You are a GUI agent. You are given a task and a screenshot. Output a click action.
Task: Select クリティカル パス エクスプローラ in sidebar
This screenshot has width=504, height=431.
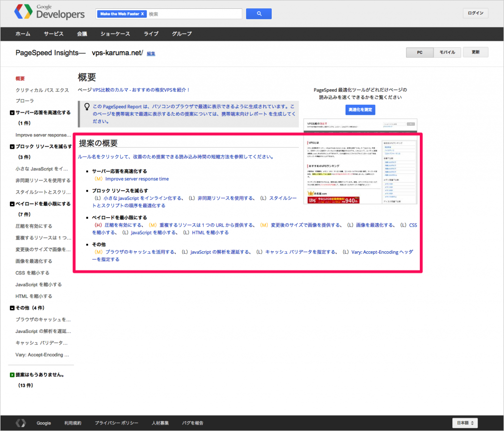pyautogui.click(x=42, y=96)
